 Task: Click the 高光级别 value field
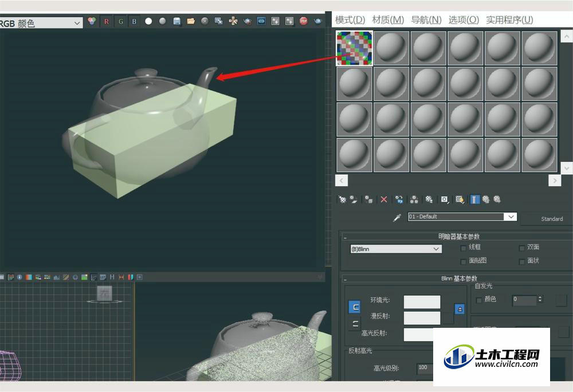425,369
